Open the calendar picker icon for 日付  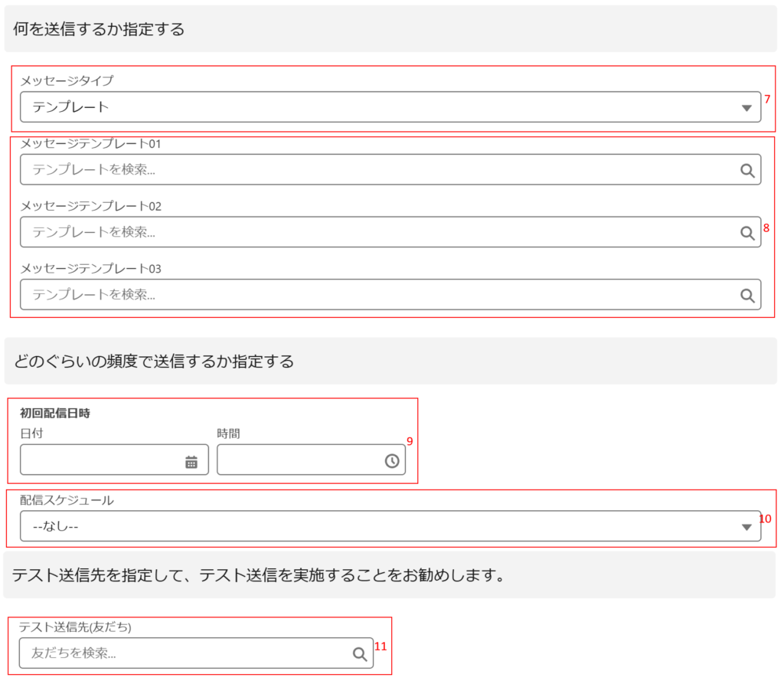191,461
